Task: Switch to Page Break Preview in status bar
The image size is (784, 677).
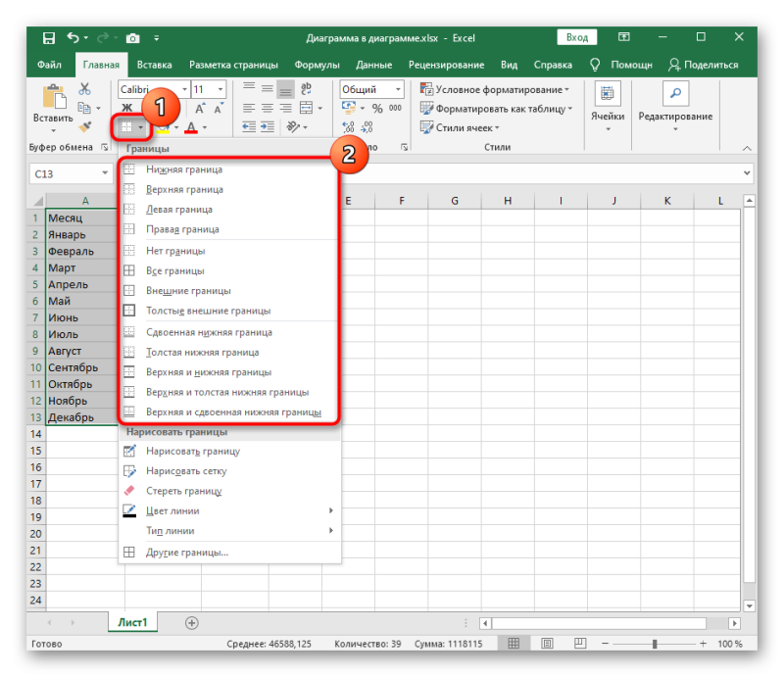Action: click(x=580, y=644)
